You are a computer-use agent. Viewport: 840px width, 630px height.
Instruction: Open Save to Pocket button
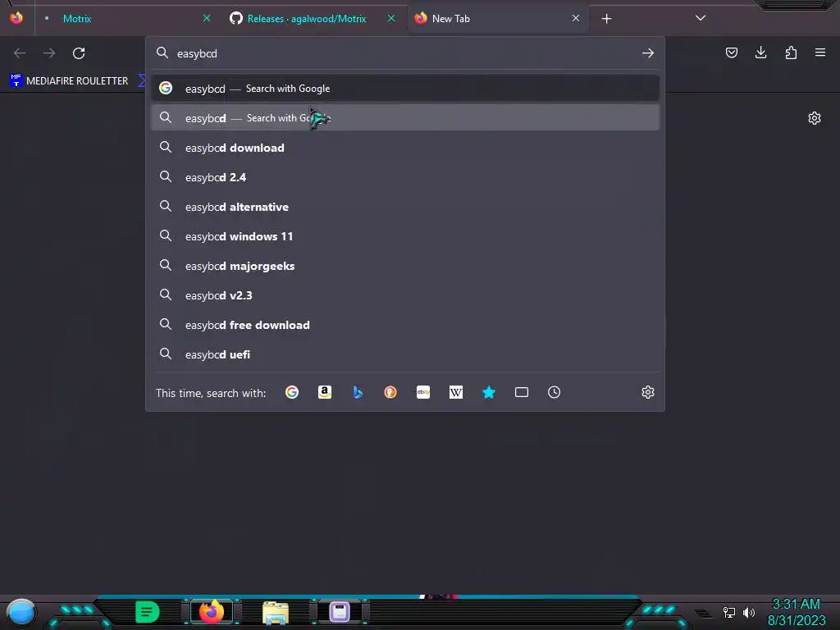(731, 52)
